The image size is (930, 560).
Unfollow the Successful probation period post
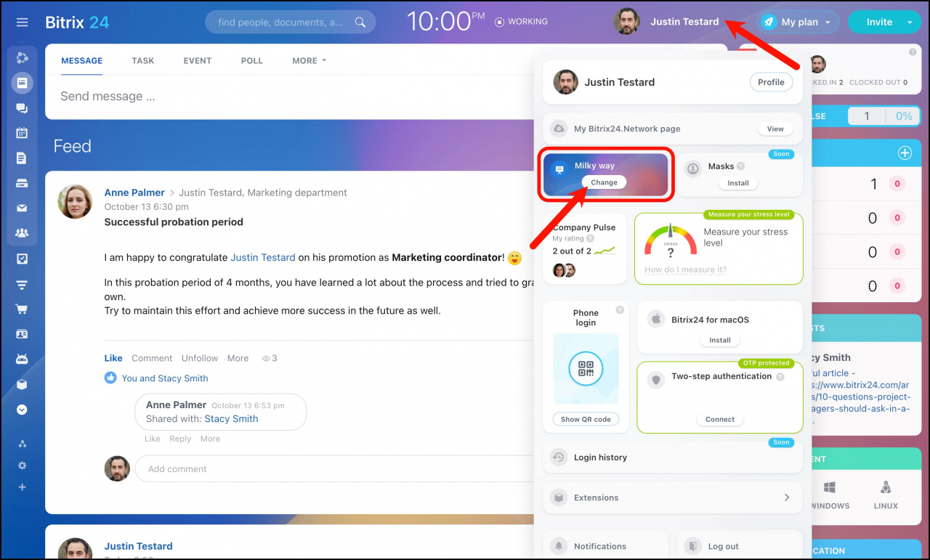click(200, 358)
